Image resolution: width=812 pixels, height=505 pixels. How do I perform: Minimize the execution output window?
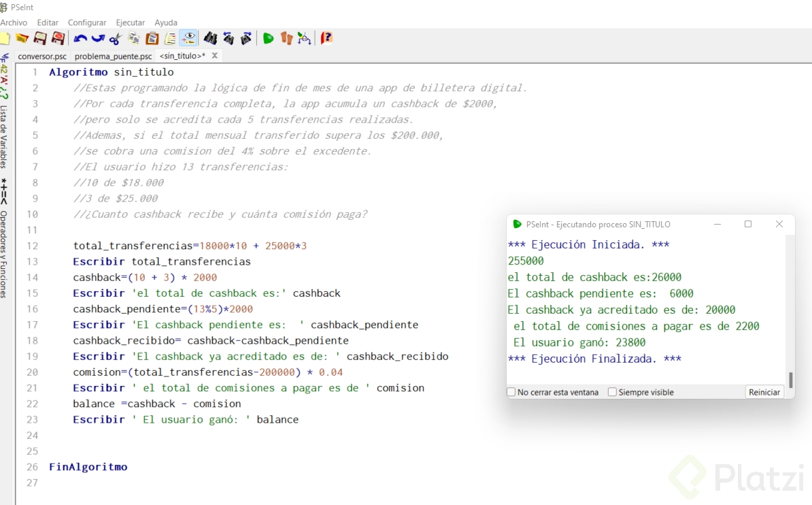click(x=717, y=224)
